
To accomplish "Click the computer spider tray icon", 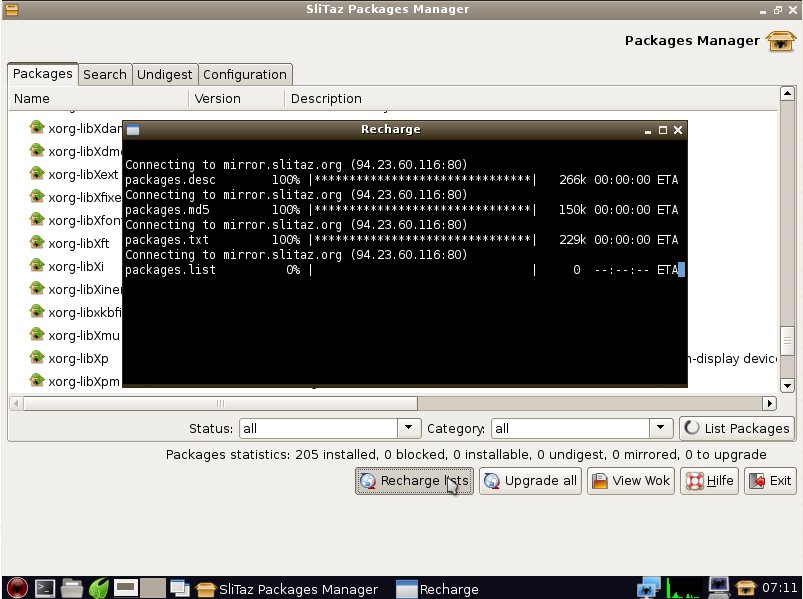I will pyautogui.click(x=718, y=587).
